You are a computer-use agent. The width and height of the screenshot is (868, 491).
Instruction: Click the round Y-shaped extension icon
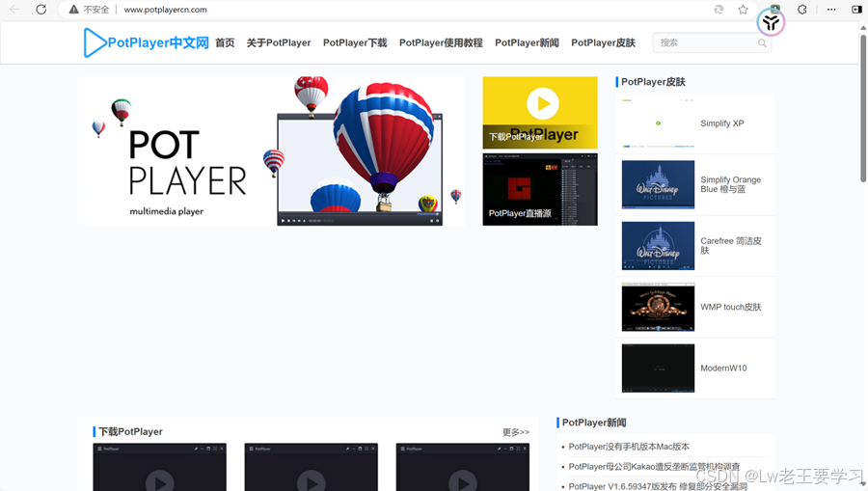coord(771,23)
